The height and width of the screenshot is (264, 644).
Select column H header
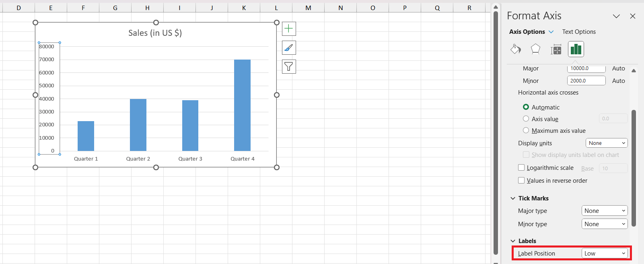(147, 8)
